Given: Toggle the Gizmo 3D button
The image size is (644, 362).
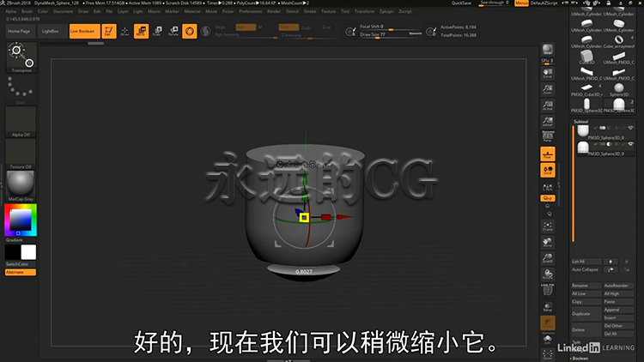Looking at the screenshot, I should click(x=190, y=31).
